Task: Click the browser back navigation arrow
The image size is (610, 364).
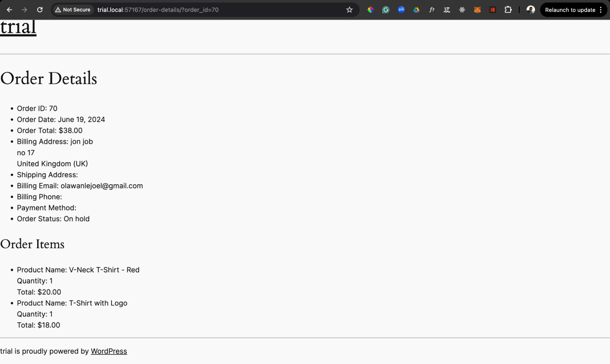Action: (9, 9)
